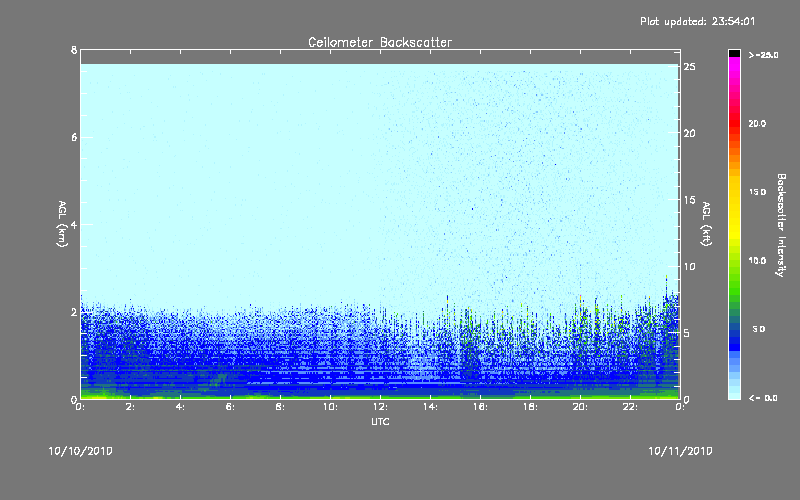Viewport: 800px width, 500px height.
Task: Click the 10/10/2010 start date label
Action: [81, 451]
